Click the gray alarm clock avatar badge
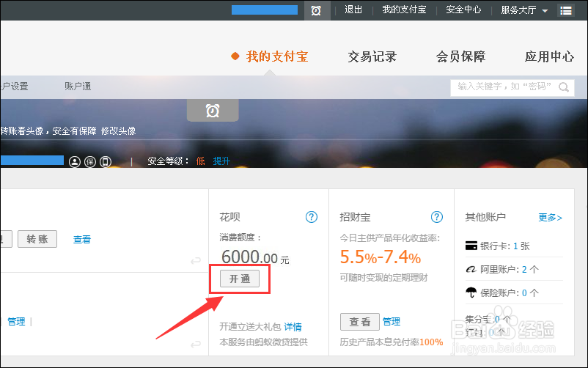The image size is (588, 368). pyautogui.click(x=213, y=111)
